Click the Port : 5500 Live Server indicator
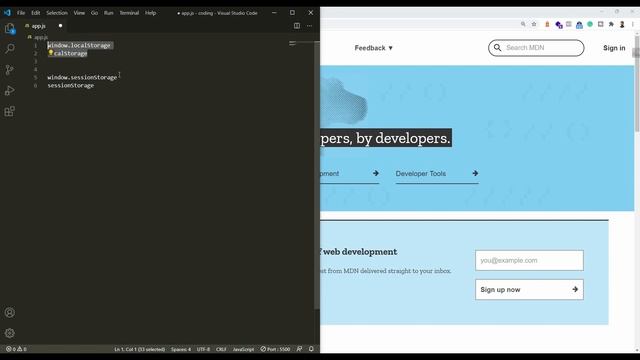The height and width of the screenshot is (360, 640). tap(275, 349)
